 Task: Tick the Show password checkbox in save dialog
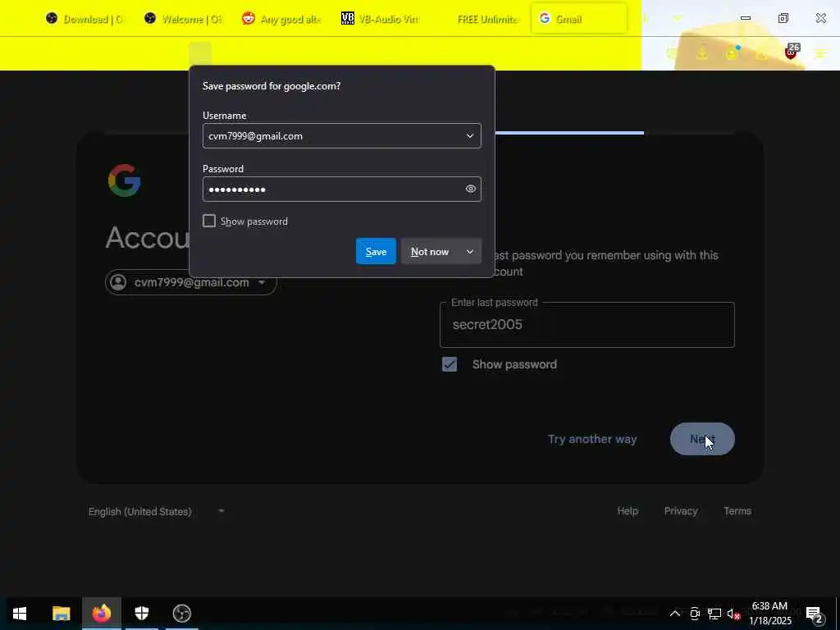coord(209,221)
